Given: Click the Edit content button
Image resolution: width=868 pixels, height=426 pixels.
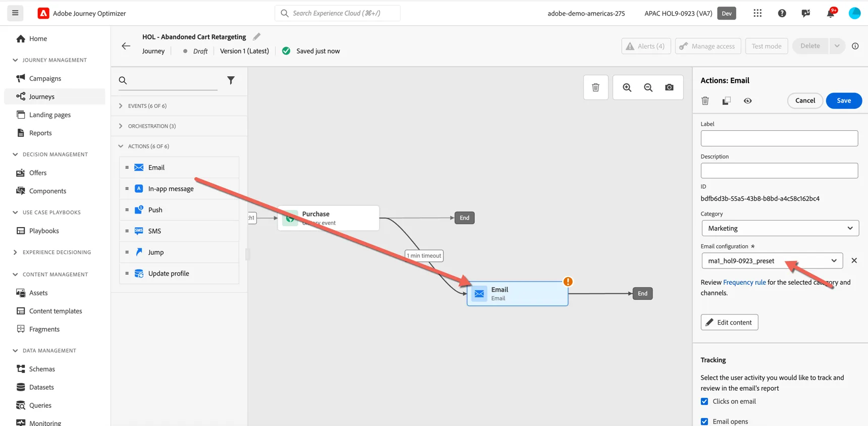Looking at the screenshot, I should click(x=729, y=322).
